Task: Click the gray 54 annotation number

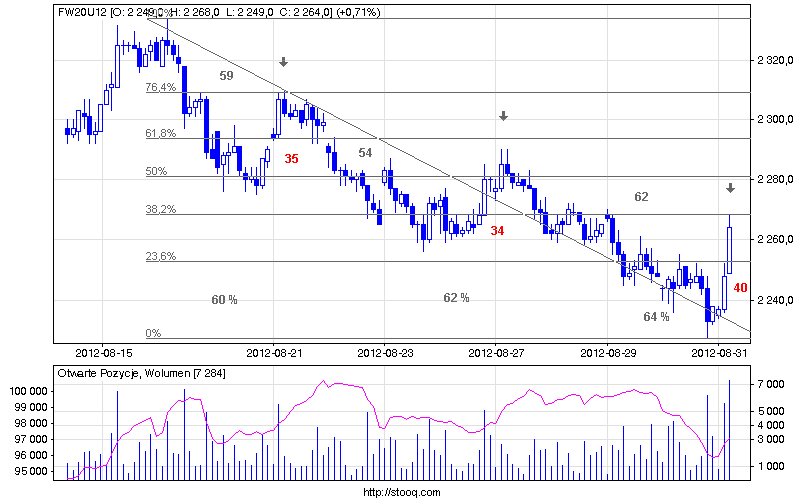Action: pos(365,153)
